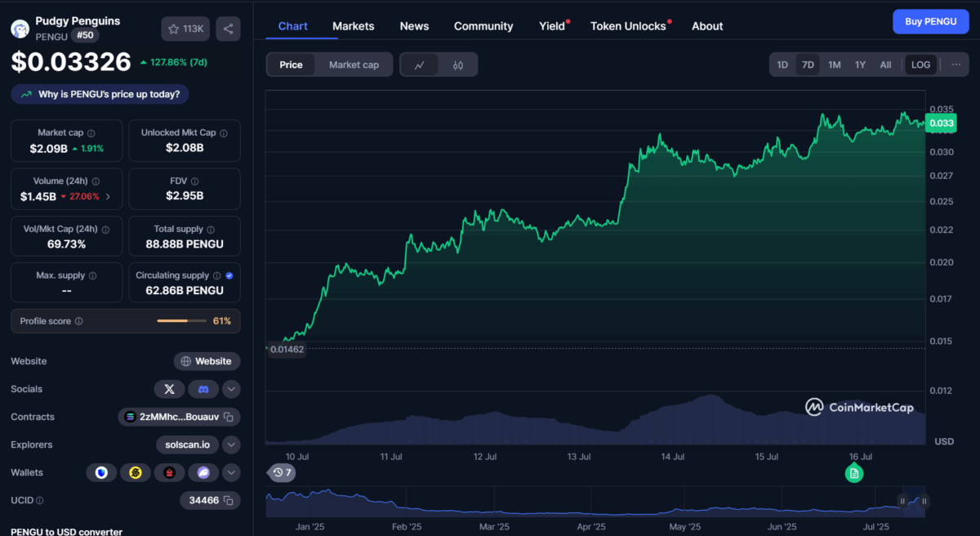980x536 pixels.
Task: Click the share icon button
Action: point(228,29)
